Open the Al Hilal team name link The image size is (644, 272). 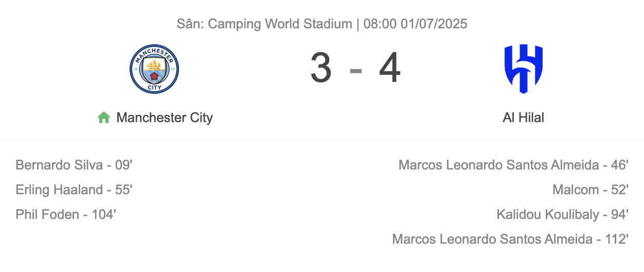click(523, 117)
